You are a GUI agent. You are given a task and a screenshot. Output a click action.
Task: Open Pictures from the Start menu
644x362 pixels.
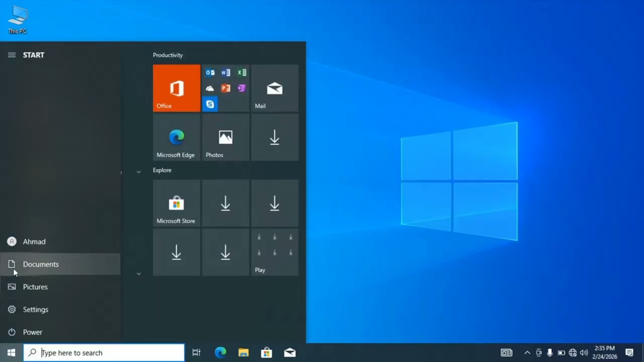pyautogui.click(x=60, y=287)
